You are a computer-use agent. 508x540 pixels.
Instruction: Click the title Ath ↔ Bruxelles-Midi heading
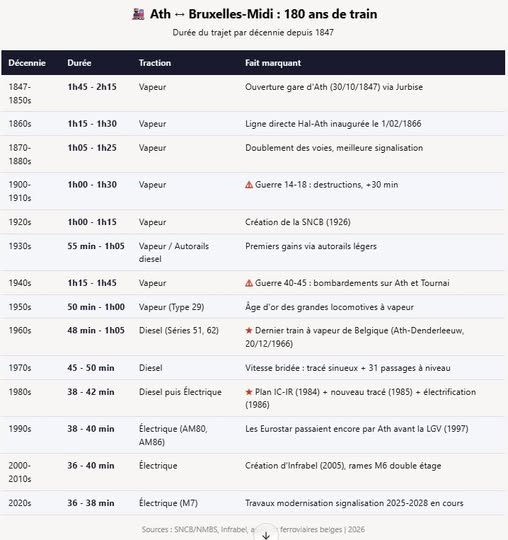point(263,14)
